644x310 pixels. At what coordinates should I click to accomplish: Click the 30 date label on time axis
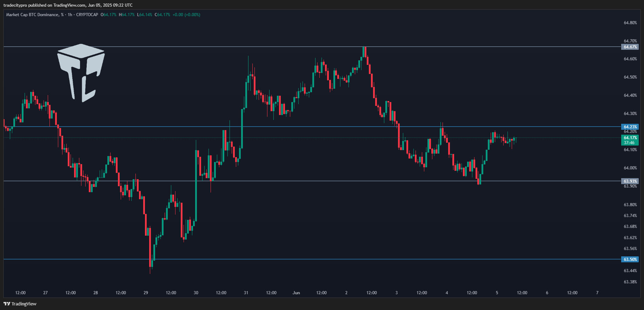pyautogui.click(x=196, y=293)
